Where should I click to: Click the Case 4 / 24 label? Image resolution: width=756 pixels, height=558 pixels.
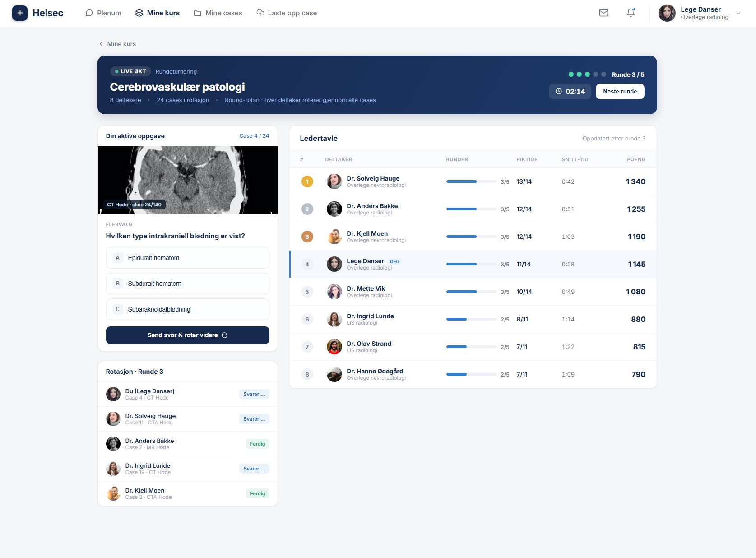pyautogui.click(x=254, y=136)
